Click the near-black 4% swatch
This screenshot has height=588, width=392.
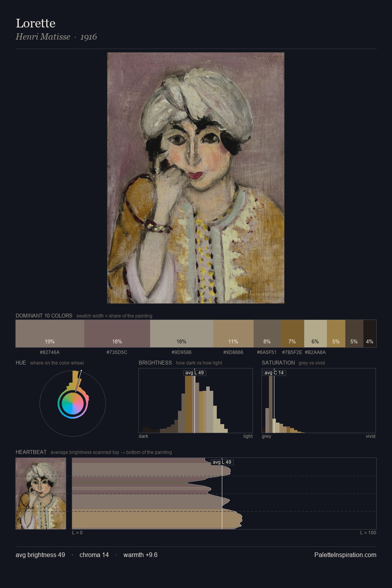point(370,334)
